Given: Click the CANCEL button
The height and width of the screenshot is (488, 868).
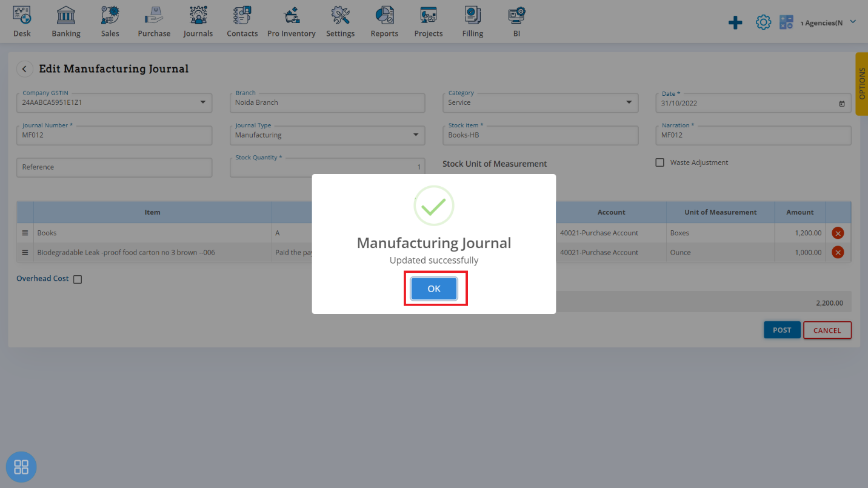Looking at the screenshot, I should pyautogui.click(x=827, y=330).
